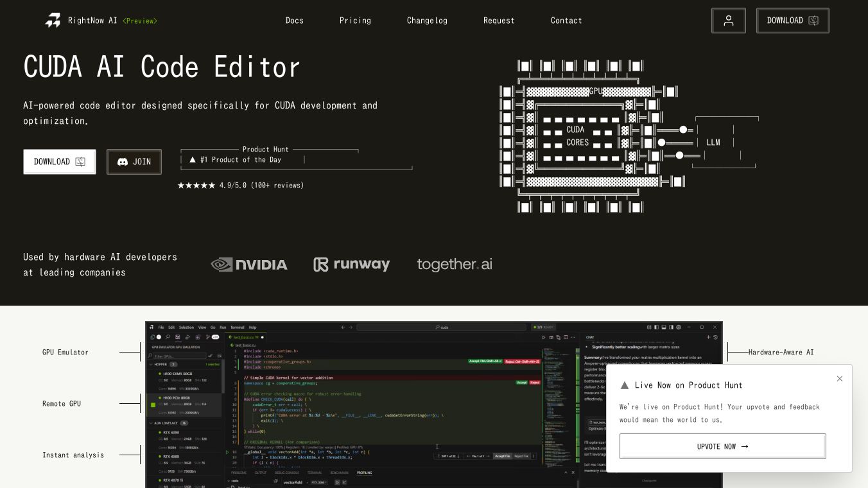
Task: Click the NVIDIA company logo
Action: 249,264
